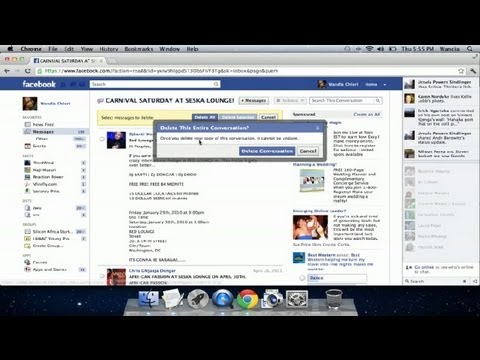Go back to Messages via the header button
This screenshot has width=480, height=360.
coord(254,100)
